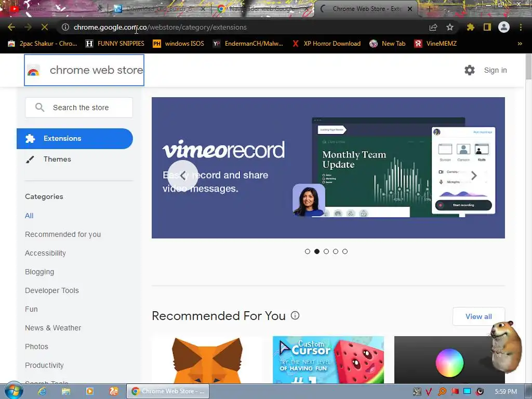Open the Custom Cursor extension card
The width and height of the screenshot is (532, 399).
tap(328, 360)
